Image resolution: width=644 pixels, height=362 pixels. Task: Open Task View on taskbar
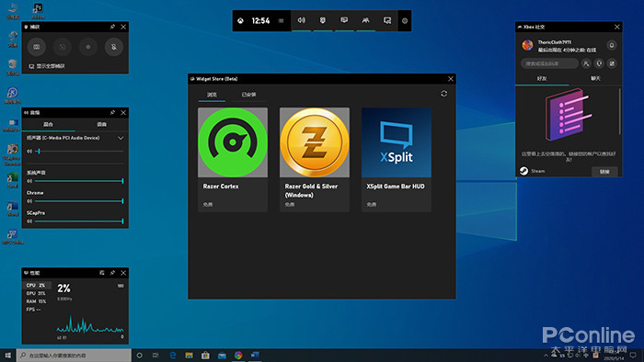pos(155,356)
